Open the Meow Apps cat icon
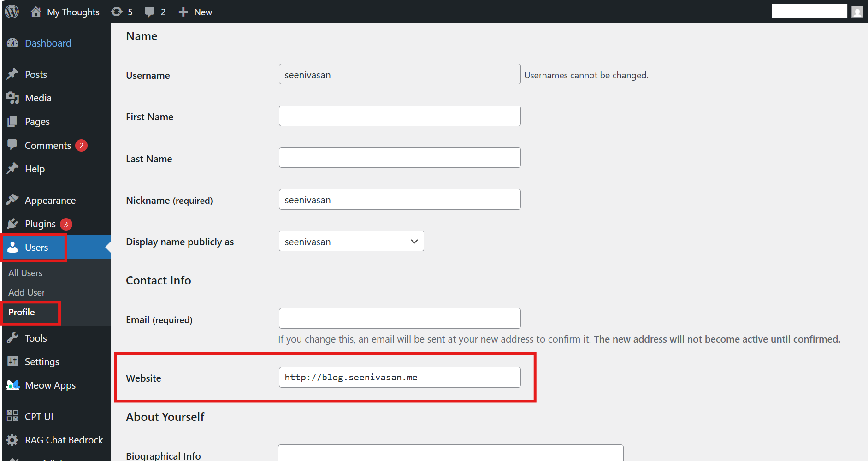The height and width of the screenshot is (461, 868). 12,385
